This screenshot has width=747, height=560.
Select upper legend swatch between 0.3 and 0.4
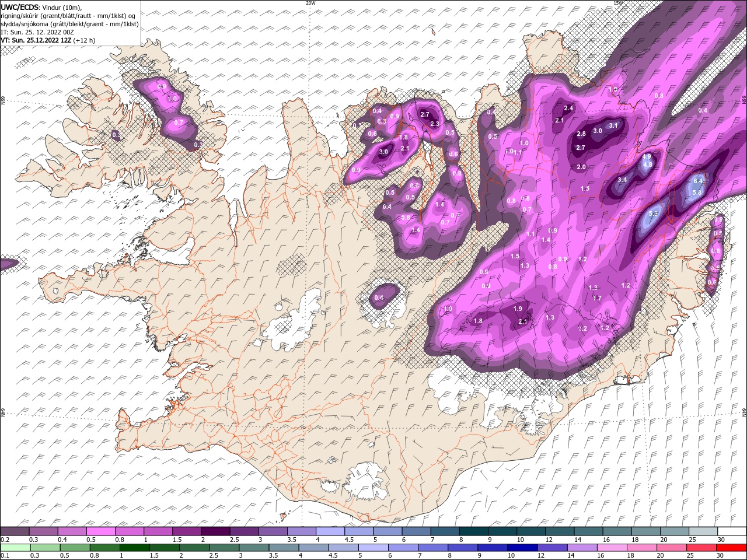(x=44, y=531)
